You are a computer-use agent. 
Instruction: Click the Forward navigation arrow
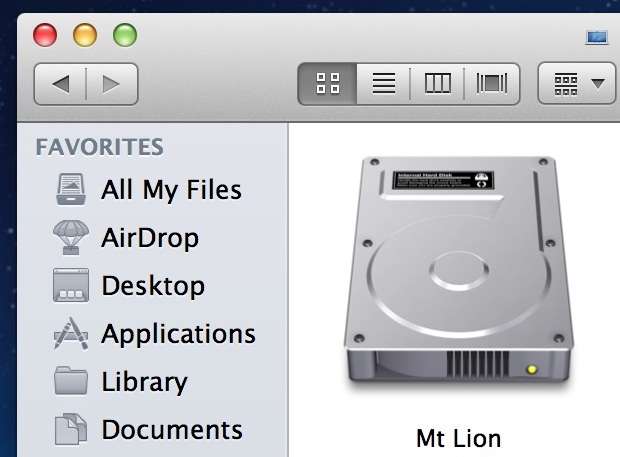pyautogui.click(x=112, y=84)
